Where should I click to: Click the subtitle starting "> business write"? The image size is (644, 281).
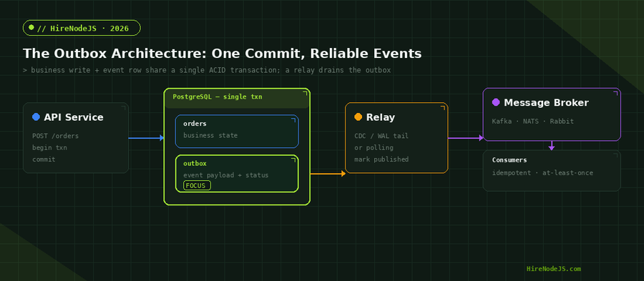coord(207,70)
